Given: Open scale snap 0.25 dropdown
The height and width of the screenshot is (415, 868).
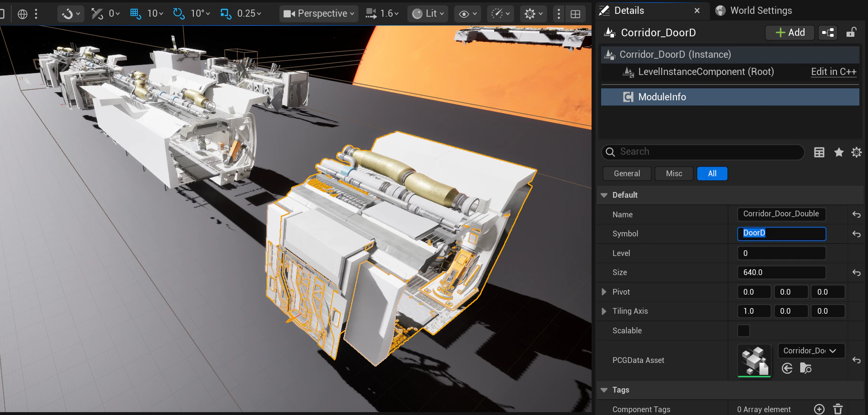Looking at the screenshot, I should tap(249, 14).
